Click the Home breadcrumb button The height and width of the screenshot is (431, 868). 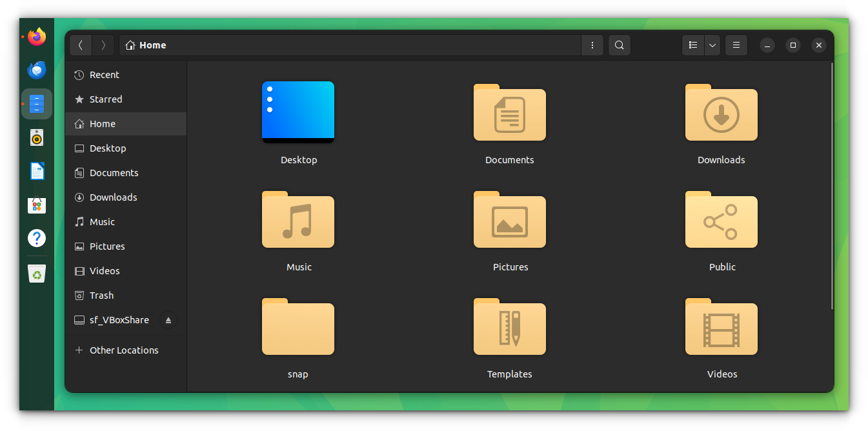tap(145, 45)
